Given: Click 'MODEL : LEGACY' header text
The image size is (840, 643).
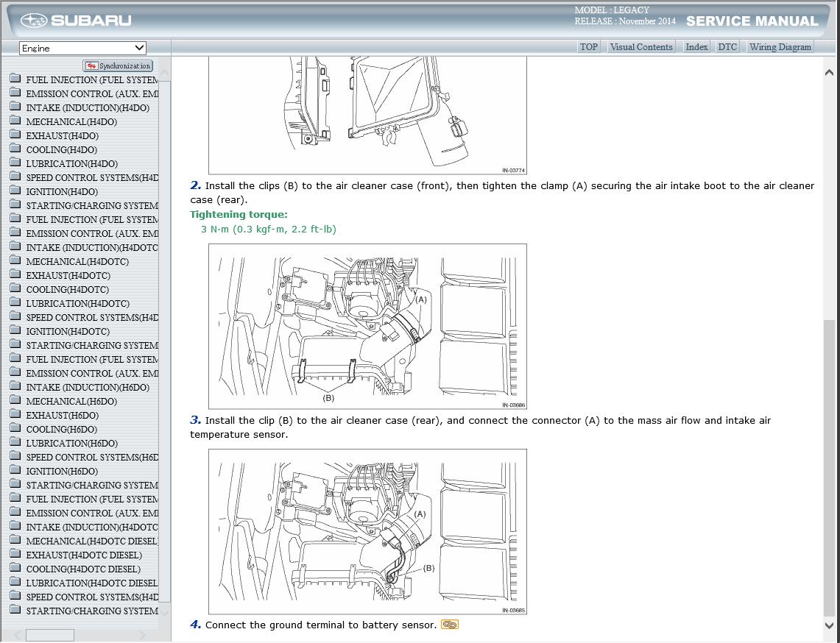Looking at the screenshot, I should pyautogui.click(x=611, y=10).
